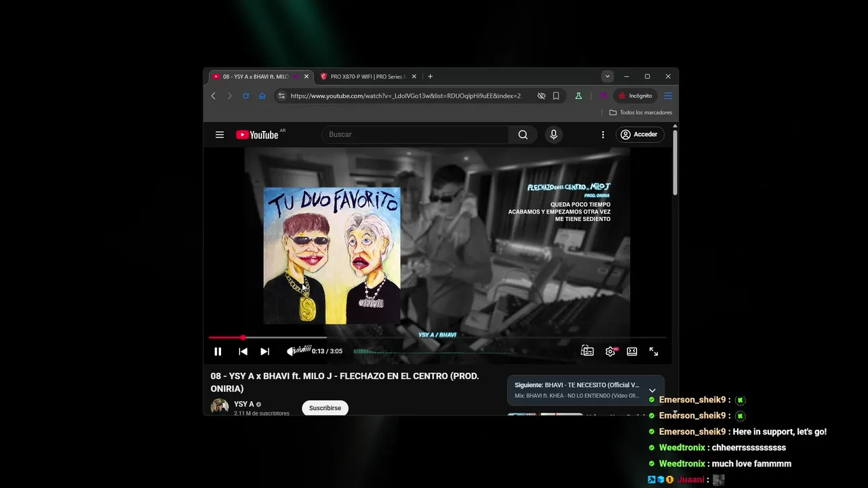Open a new browser tab
The height and width of the screenshot is (488, 868).
pos(430,77)
